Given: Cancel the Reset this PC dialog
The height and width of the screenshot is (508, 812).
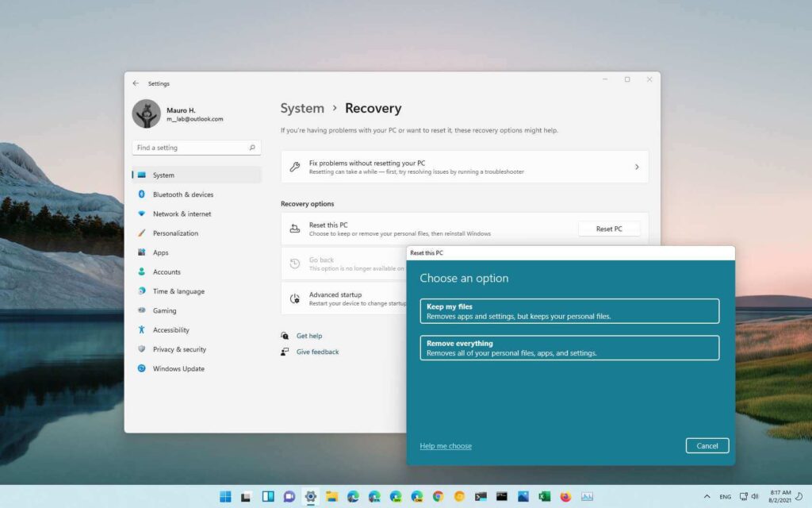Looking at the screenshot, I should click(707, 446).
